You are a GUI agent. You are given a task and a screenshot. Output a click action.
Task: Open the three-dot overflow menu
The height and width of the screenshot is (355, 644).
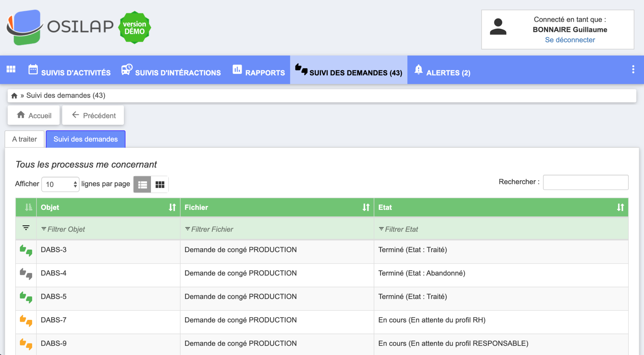(633, 69)
